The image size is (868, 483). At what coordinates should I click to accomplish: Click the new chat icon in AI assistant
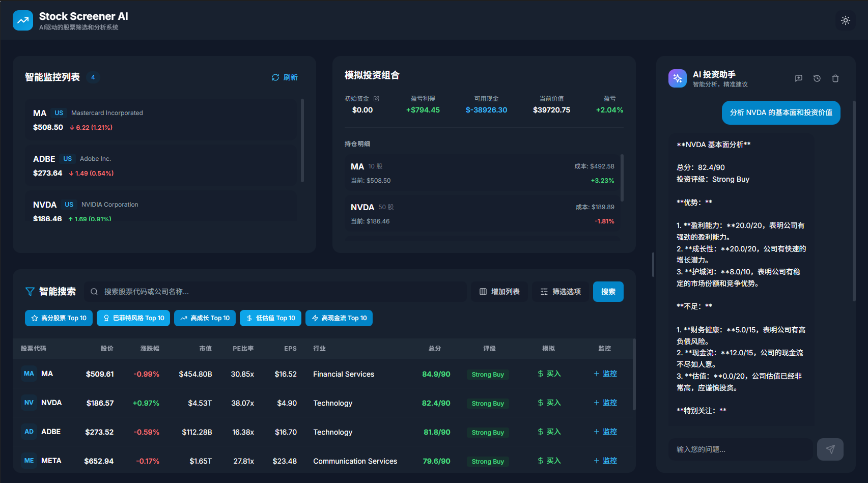[x=798, y=78]
